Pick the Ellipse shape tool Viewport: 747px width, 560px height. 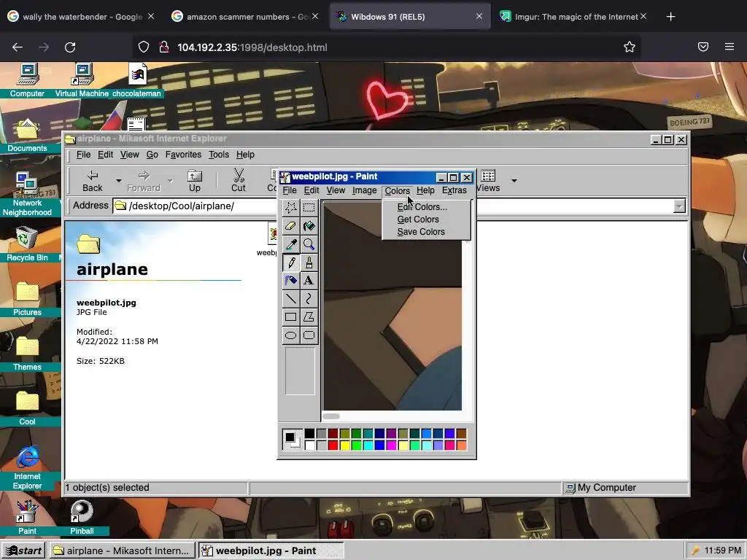pos(290,335)
